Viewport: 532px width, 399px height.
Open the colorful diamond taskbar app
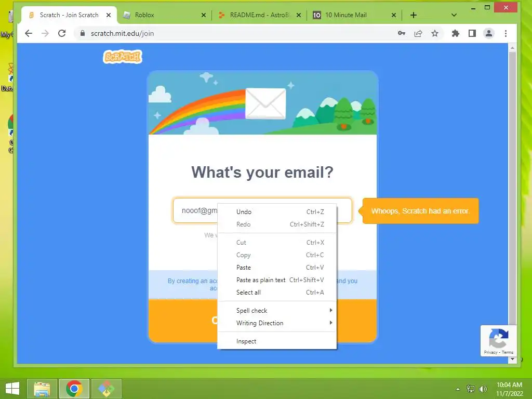click(106, 389)
